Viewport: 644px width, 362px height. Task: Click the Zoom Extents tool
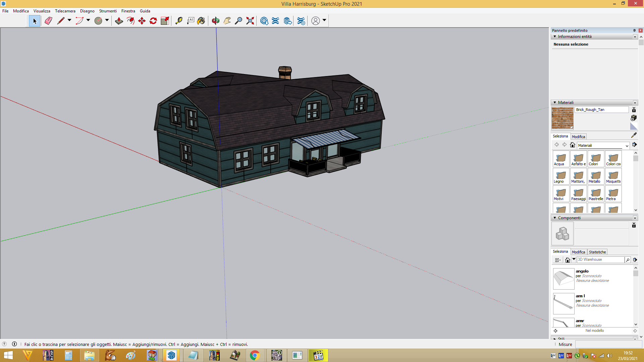pyautogui.click(x=250, y=21)
